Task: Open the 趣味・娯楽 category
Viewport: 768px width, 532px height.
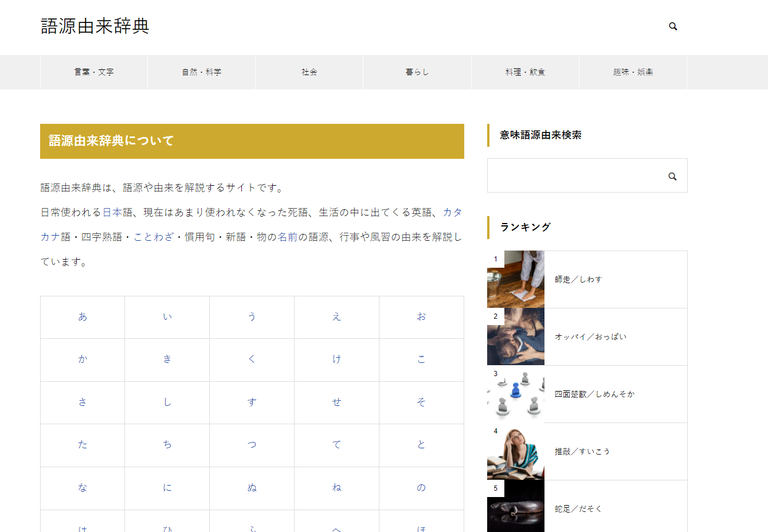Action: click(632, 72)
